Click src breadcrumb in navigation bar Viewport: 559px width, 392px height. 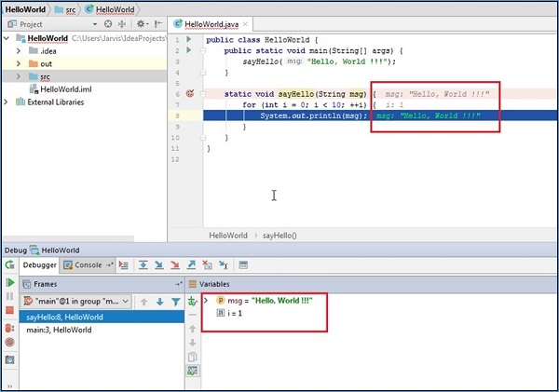65,9
